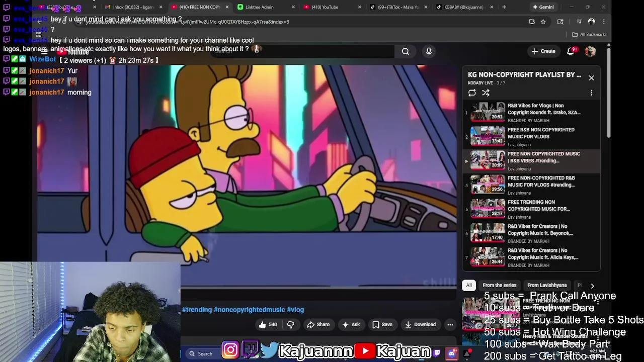Like the video showing 540 likes
Image resolution: width=644 pixels, height=362 pixels.
point(268,325)
